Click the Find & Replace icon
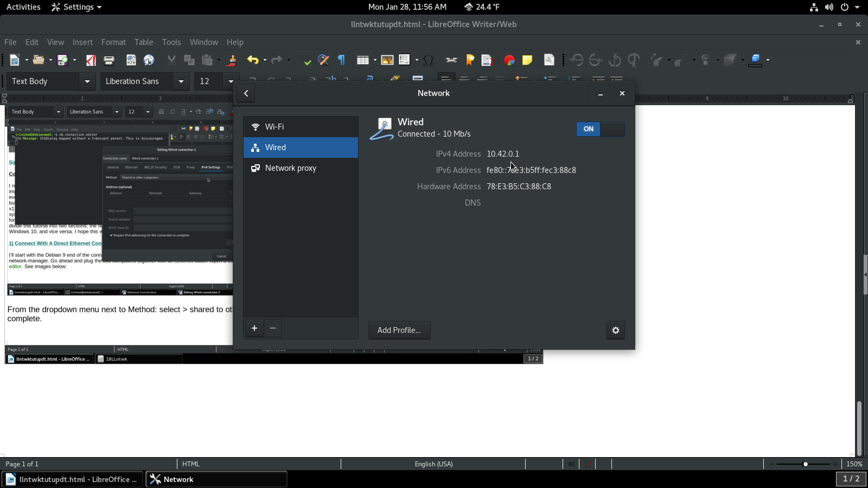Screen dimensions: 868x488 tap(324, 60)
